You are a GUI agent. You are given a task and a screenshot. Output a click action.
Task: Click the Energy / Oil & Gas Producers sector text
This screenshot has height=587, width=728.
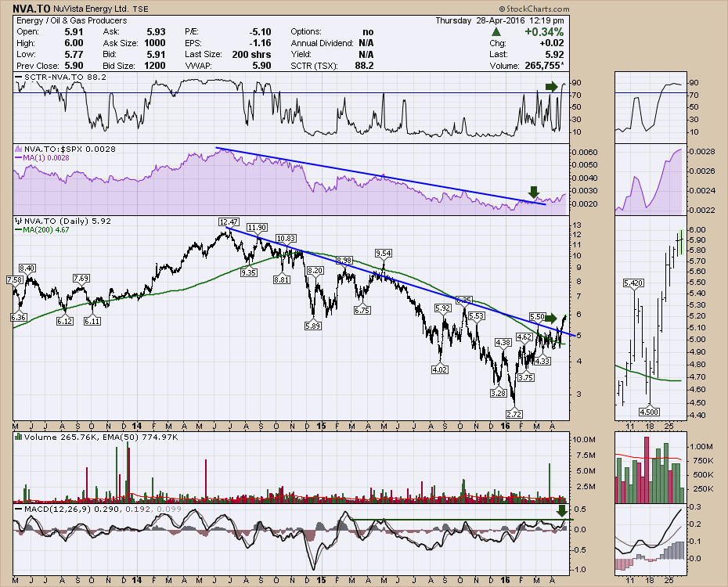pos(71,20)
